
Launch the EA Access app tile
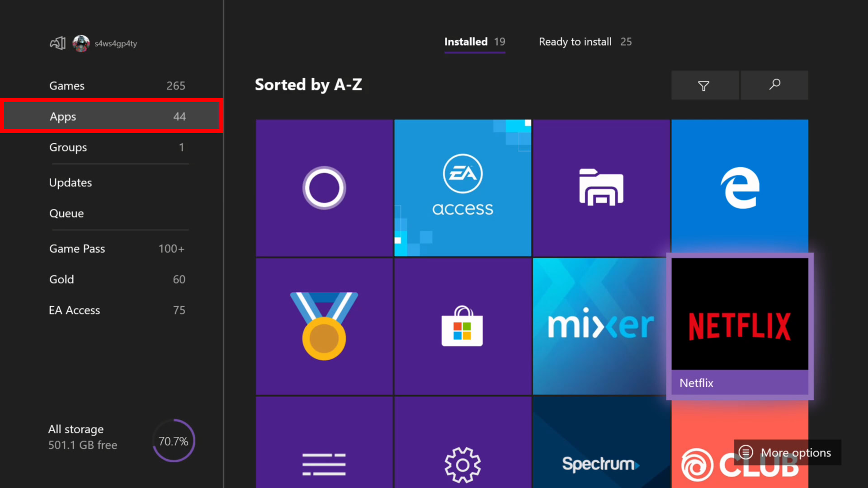[462, 188]
